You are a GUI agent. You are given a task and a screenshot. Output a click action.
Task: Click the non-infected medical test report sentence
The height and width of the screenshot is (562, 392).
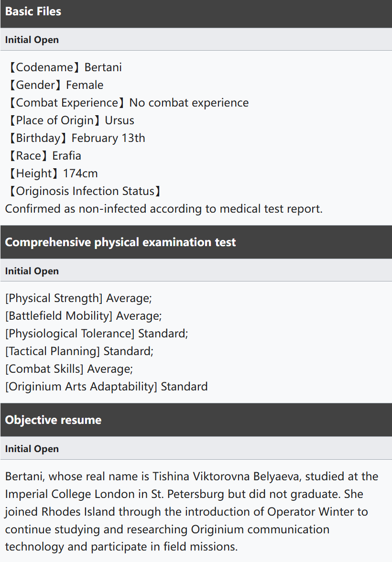[x=164, y=209]
